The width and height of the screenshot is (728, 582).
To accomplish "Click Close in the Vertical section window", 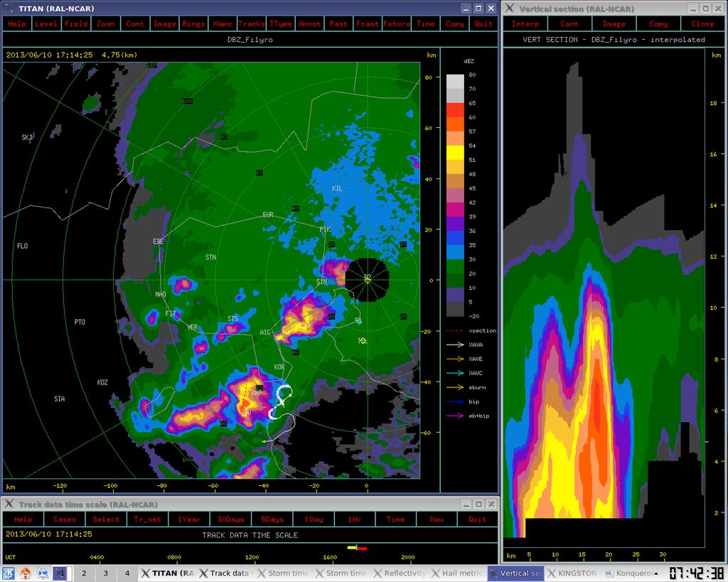I will tap(702, 23).
